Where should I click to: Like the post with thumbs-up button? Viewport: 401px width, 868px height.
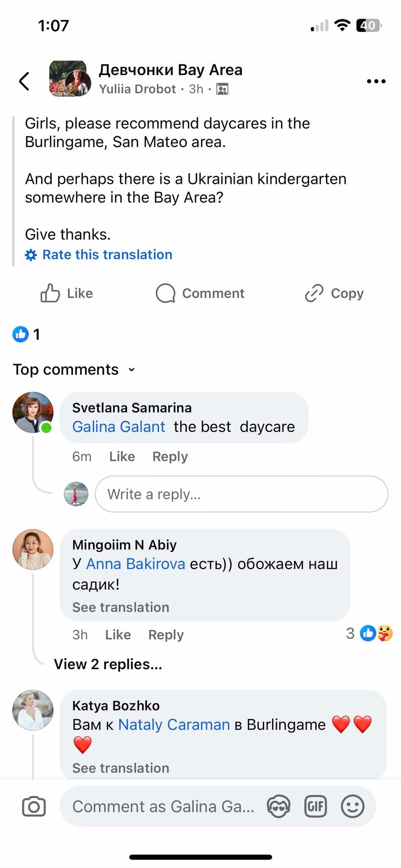coord(67,293)
